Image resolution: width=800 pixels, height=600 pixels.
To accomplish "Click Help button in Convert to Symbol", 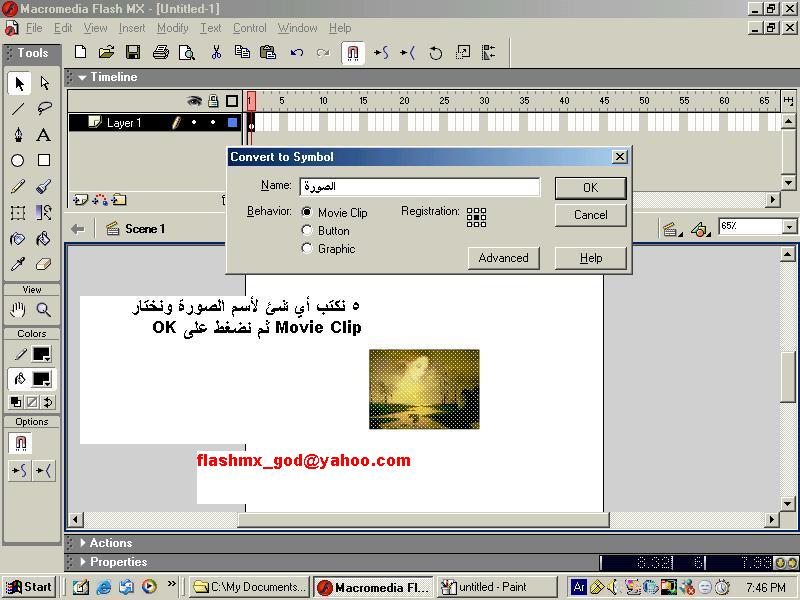I will [x=590, y=258].
